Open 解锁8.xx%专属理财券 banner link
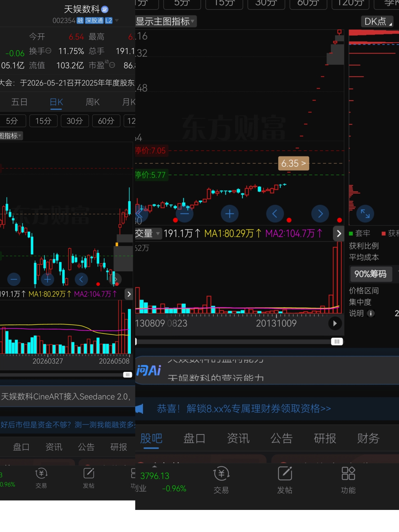 244,409
